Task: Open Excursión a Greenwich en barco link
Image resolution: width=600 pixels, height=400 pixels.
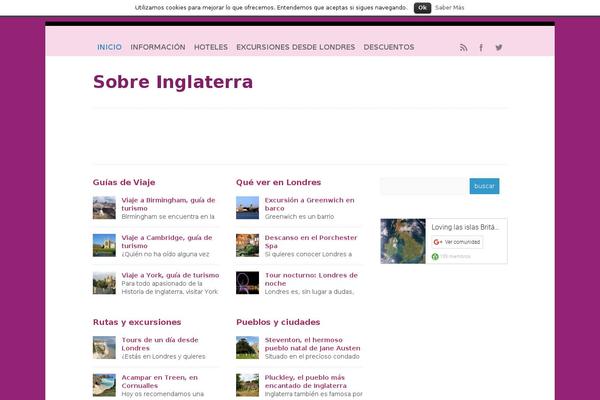Action: point(310,204)
